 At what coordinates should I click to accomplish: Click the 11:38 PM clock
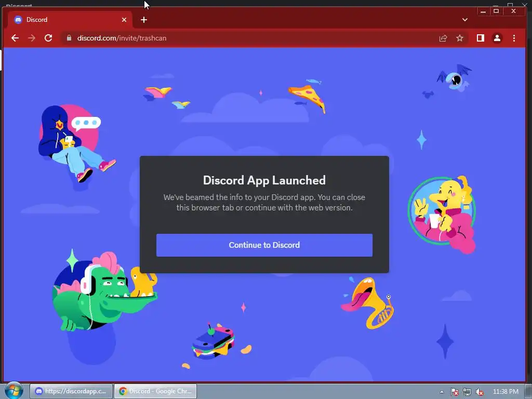click(506, 392)
